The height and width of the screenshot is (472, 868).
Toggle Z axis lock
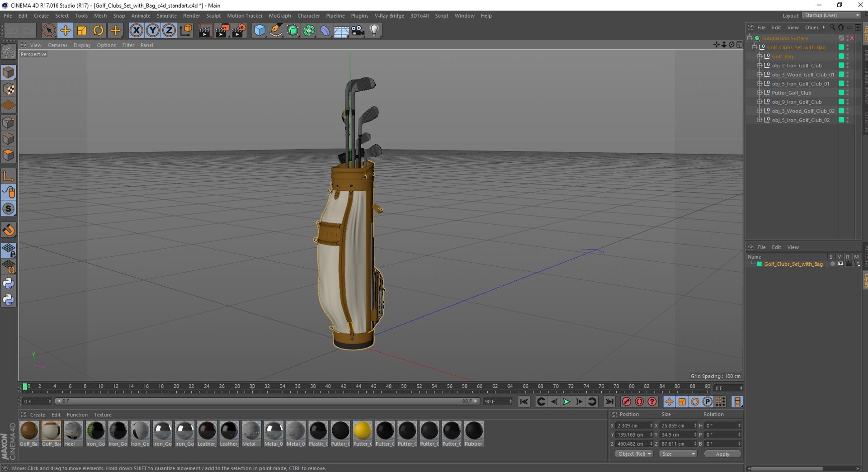(x=169, y=30)
